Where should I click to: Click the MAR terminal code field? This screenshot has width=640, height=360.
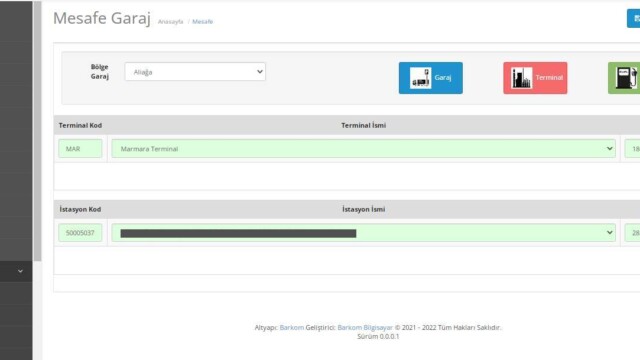click(80, 149)
